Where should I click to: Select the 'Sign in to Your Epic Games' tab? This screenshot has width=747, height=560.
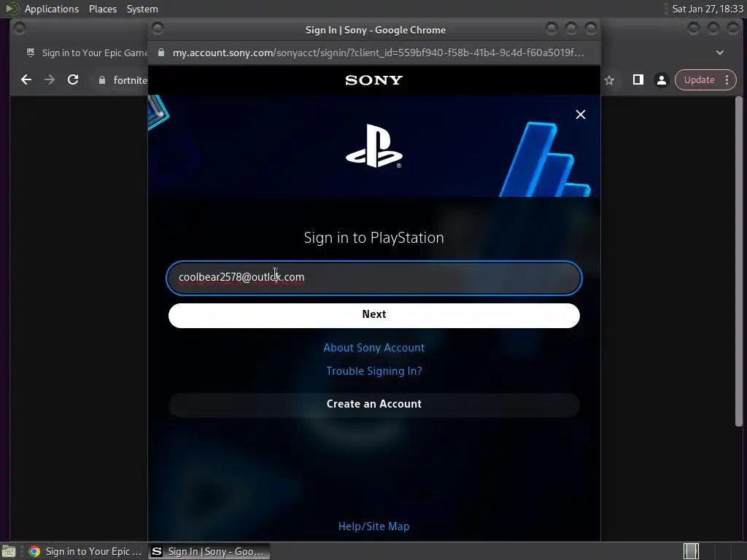[86, 52]
